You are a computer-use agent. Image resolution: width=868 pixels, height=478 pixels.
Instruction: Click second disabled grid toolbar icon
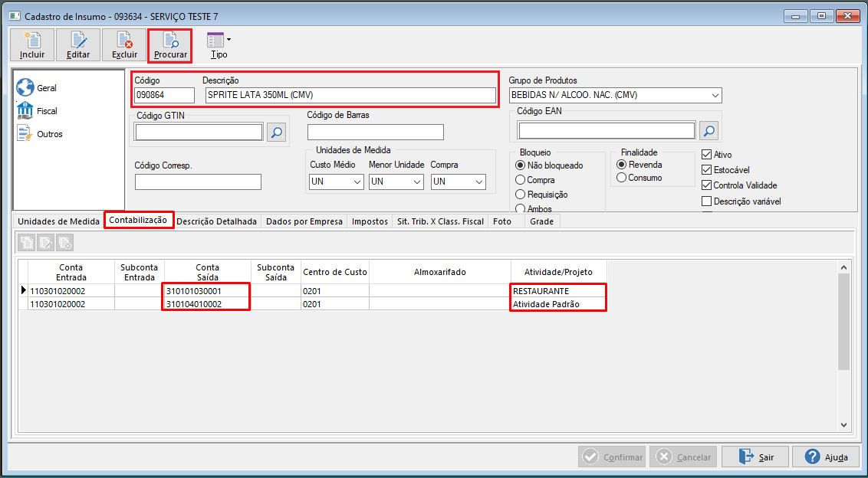click(x=46, y=242)
